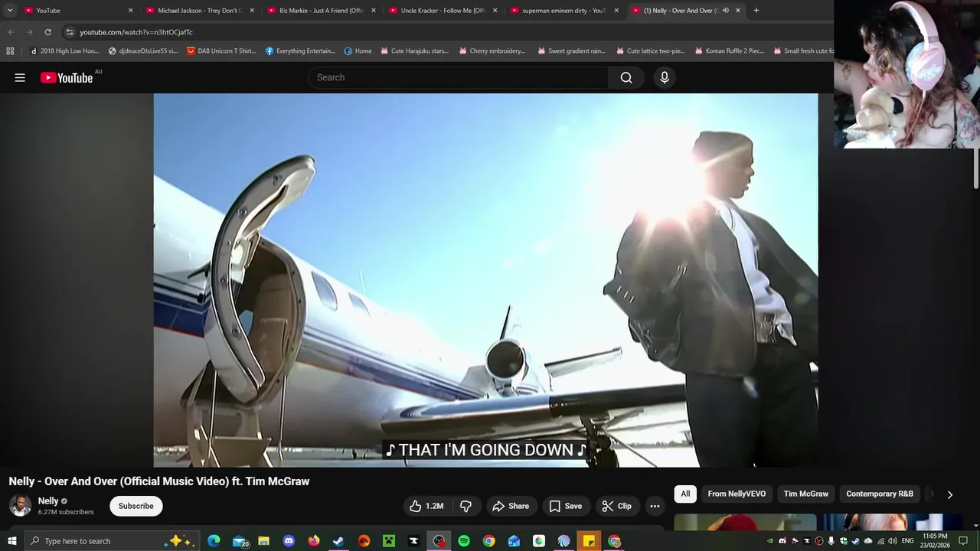980x551 pixels.
Task: Open tab search dropdown arrow
Action: (10, 11)
